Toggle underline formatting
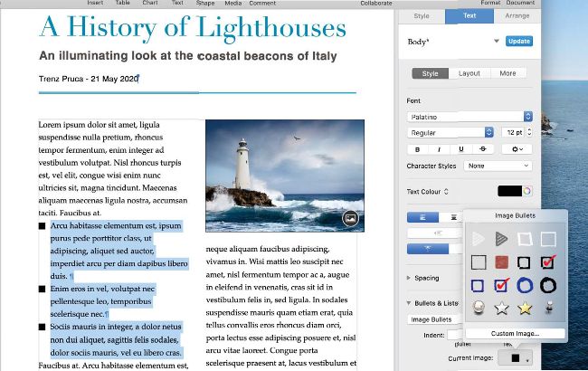The image size is (588, 371). tap(461, 149)
